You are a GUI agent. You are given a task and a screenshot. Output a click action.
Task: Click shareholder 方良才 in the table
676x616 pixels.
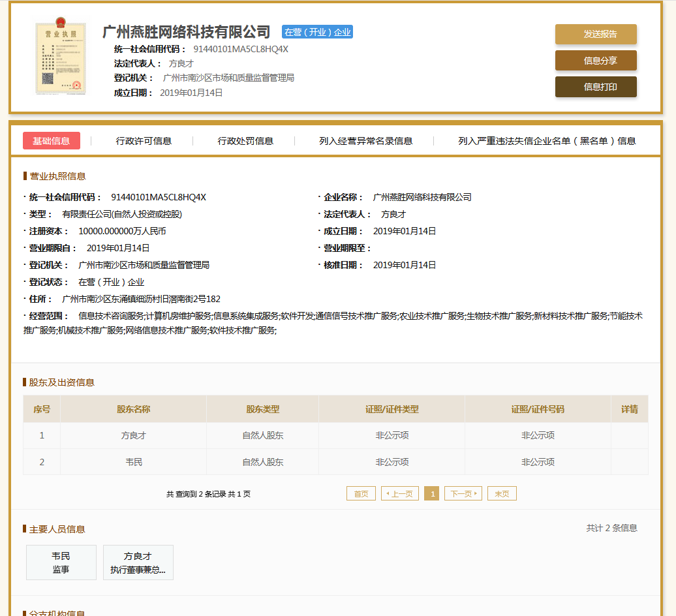[x=133, y=435]
